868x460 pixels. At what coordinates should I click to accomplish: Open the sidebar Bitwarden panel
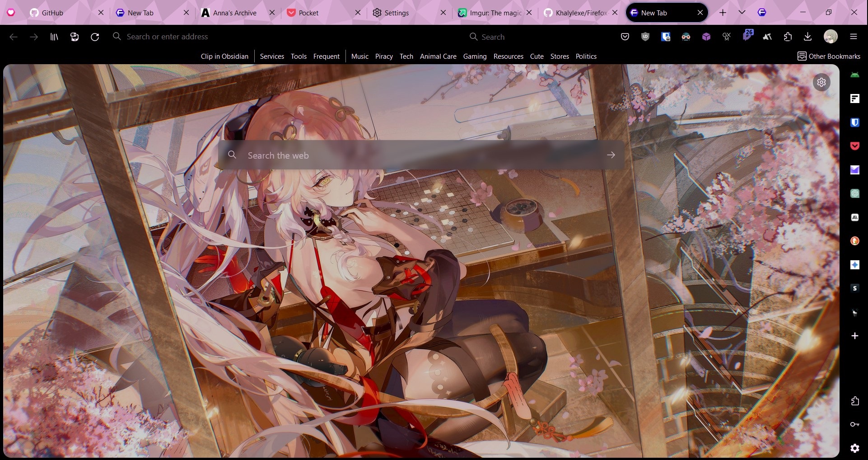tap(855, 122)
